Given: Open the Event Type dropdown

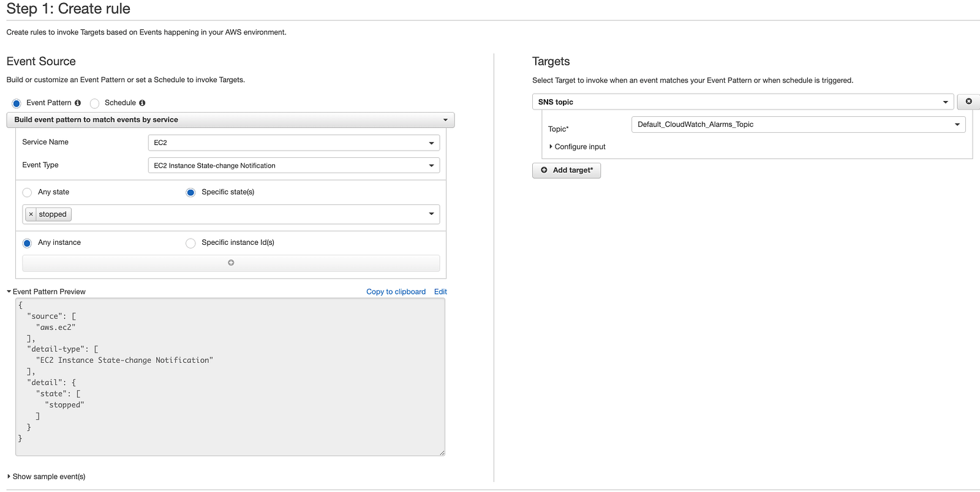Looking at the screenshot, I should [x=293, y=166].
